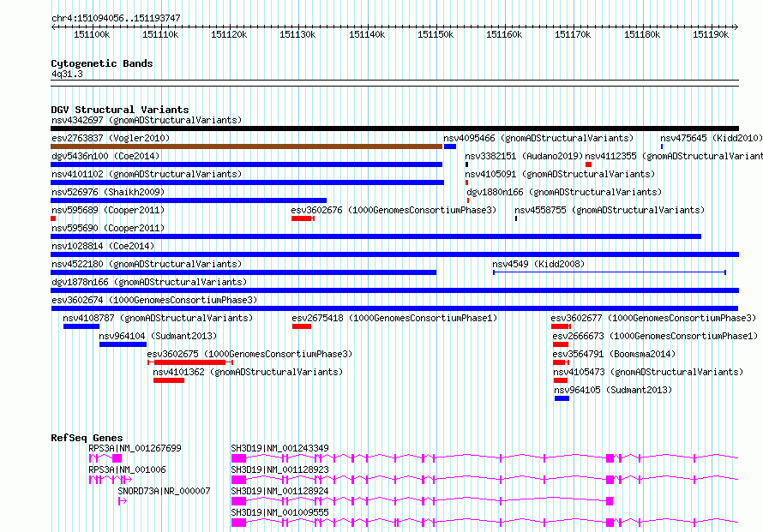Select SH3D19|NM_001128924 transcript label
763x532 pixels.
tap(279, 491)
